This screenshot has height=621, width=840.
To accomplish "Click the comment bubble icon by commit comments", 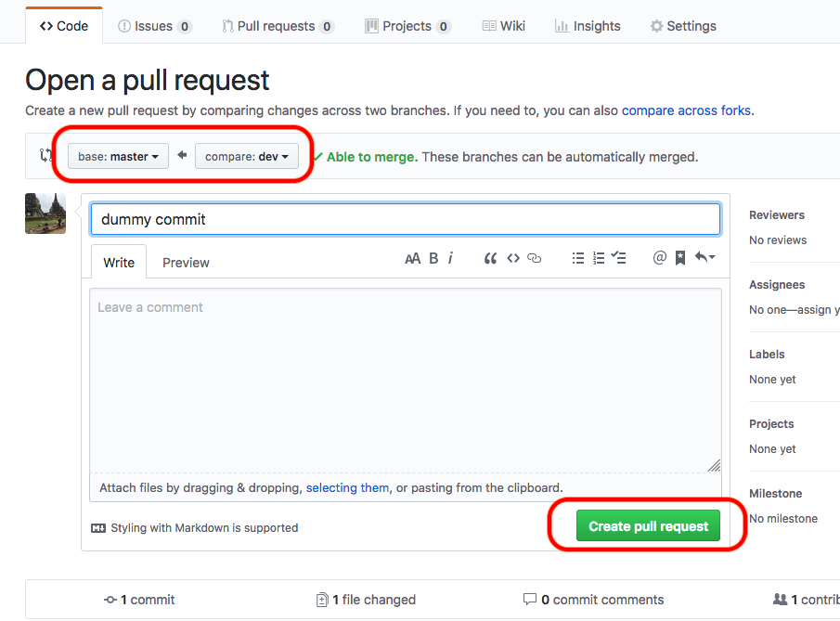I will click(529, 599).
